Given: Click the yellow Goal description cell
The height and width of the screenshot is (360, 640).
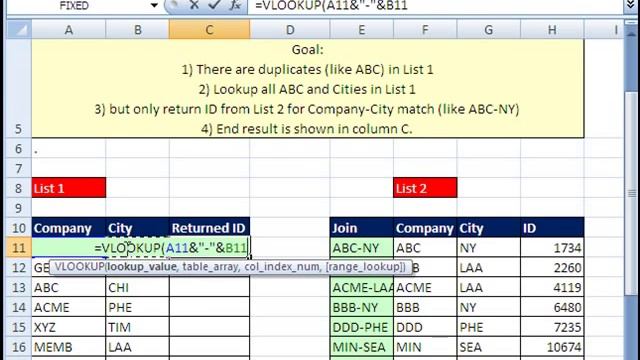Looking at the screenshot, I should pyautogui.click(x=308, y=88).
